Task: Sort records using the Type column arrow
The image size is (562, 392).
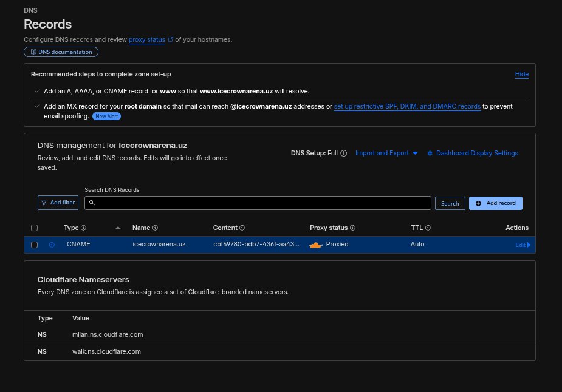Action: coord(118,228)
